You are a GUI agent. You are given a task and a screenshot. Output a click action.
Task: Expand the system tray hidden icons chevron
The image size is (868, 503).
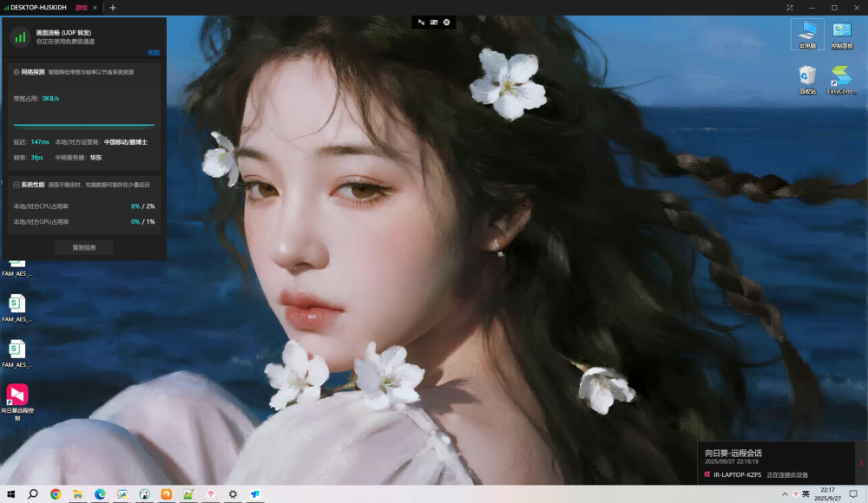tap(785, 494)
